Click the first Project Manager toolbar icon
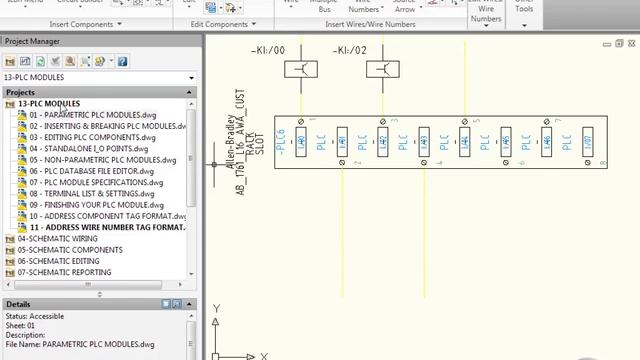 10,62
